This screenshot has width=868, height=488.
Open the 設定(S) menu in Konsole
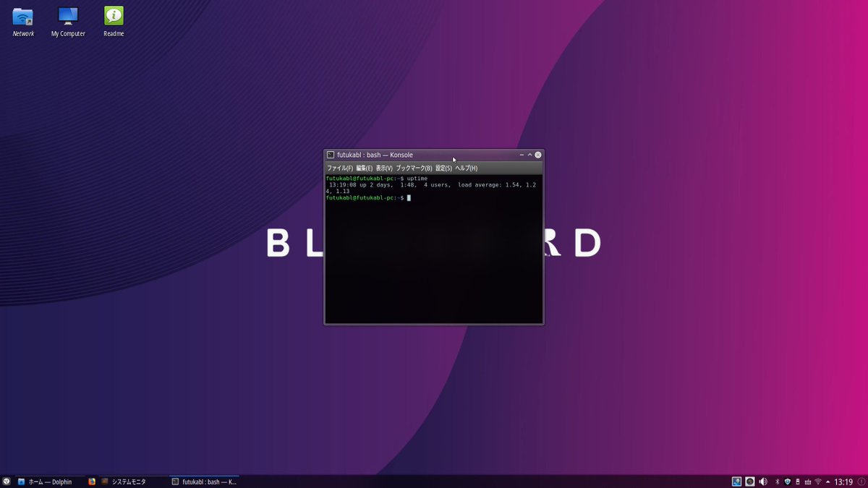(x=443, y=168)
